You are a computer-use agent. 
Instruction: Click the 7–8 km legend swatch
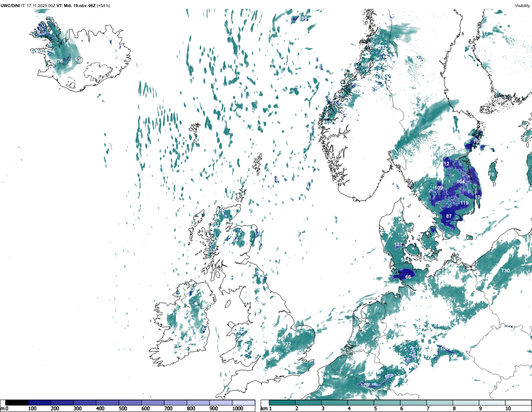tap(439, 402)
